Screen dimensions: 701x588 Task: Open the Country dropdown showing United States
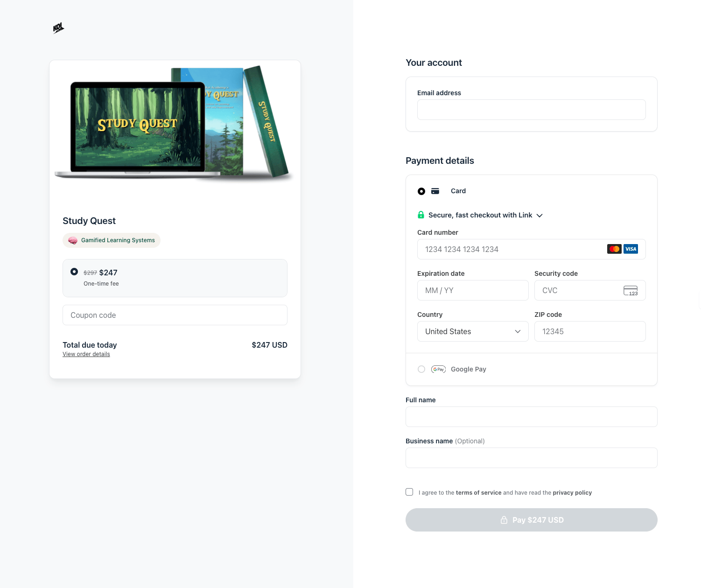473,331
